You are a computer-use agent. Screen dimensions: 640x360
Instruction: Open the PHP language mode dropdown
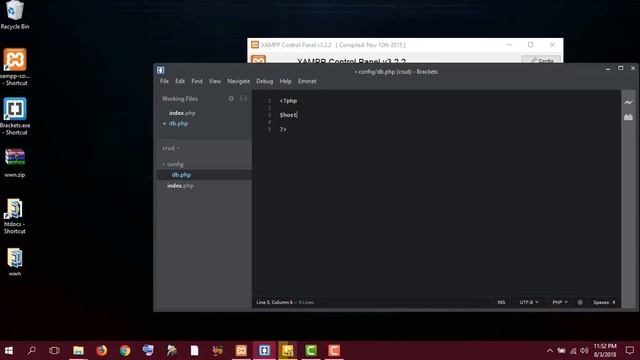560,302
